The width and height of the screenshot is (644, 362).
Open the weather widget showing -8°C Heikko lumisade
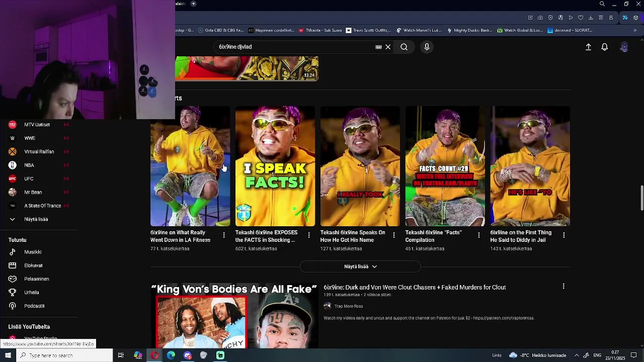click(537, 355)
